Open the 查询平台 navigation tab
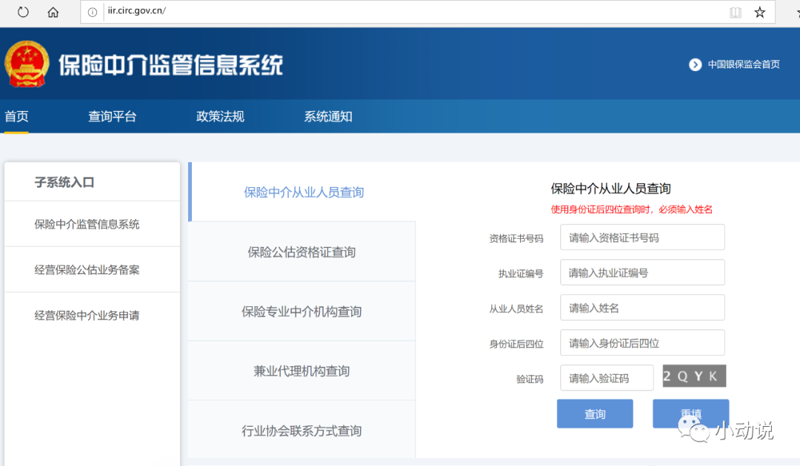 [x=112, y=116]
